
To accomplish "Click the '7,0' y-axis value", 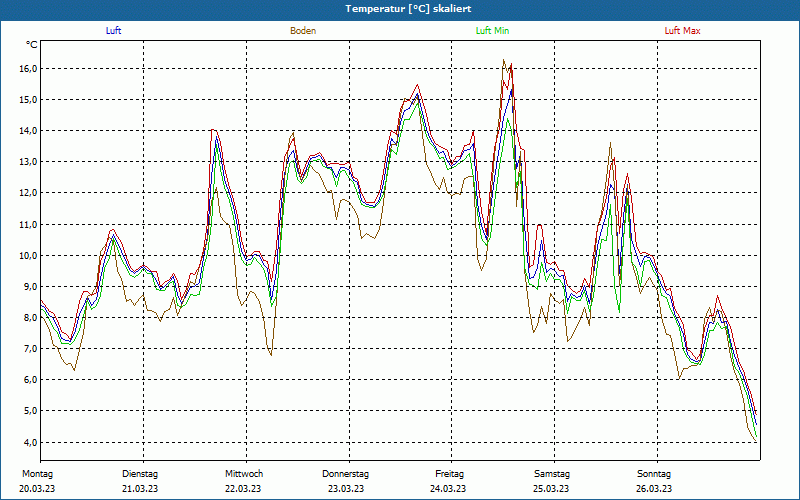I will [x=31, y=349].
